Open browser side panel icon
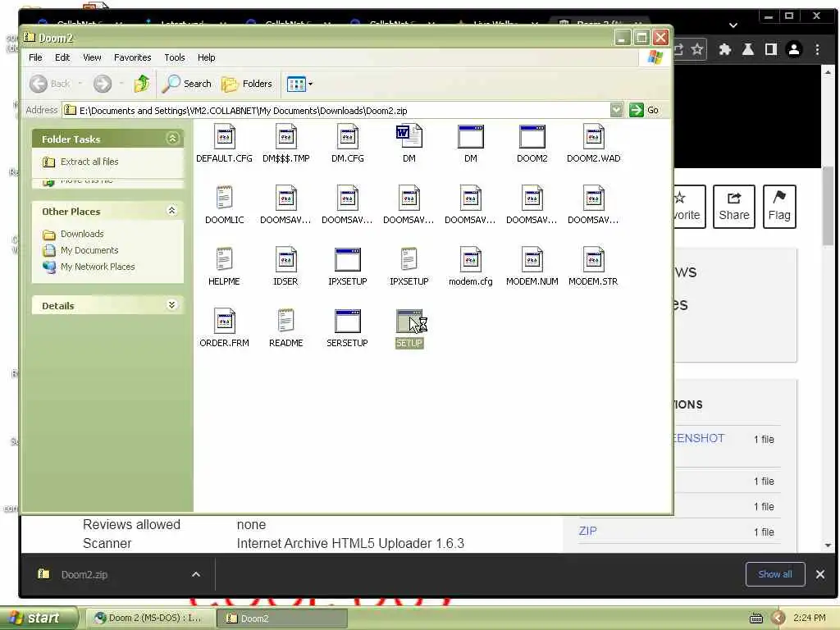 pyautogui.click(x=771, y=50)
